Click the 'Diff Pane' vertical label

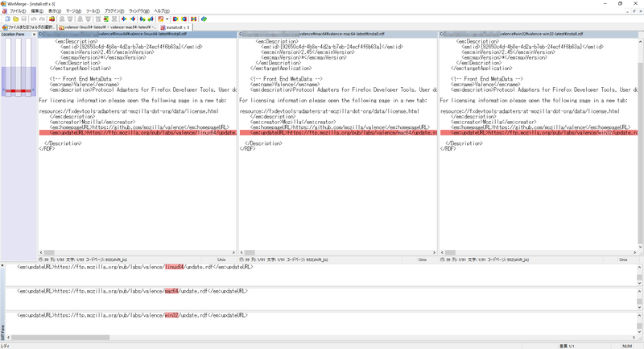point(2,332)
